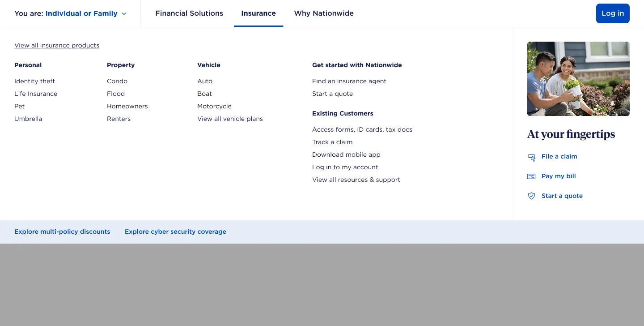Viewport: 644px width, 326px height.
Task: Open the Life Insurance link
Action: coord(36,94)
